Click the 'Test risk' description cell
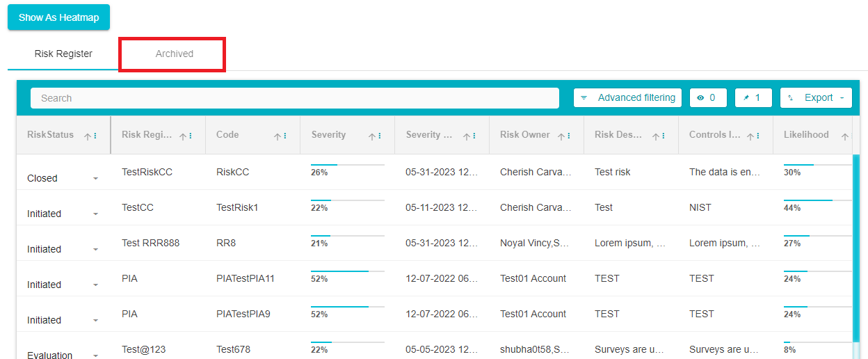Image resolution: width=868 pixels, height=359 pixels. tap(613, 172)
